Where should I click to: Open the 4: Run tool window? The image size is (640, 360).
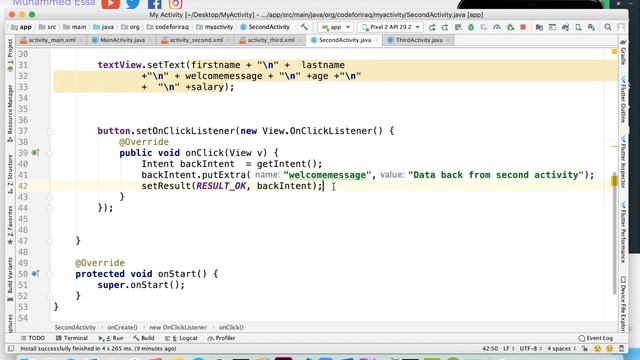(x=111, y=338)
